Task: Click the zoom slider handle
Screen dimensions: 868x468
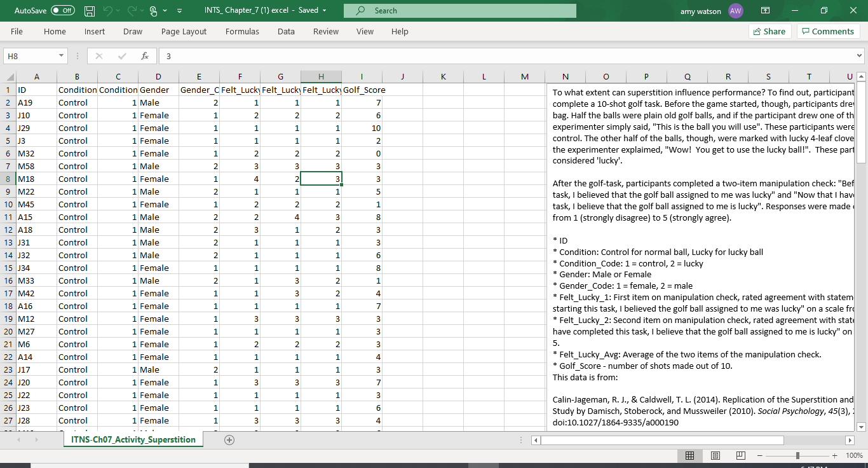Action: pyautogui.click(x=797, y=455)
